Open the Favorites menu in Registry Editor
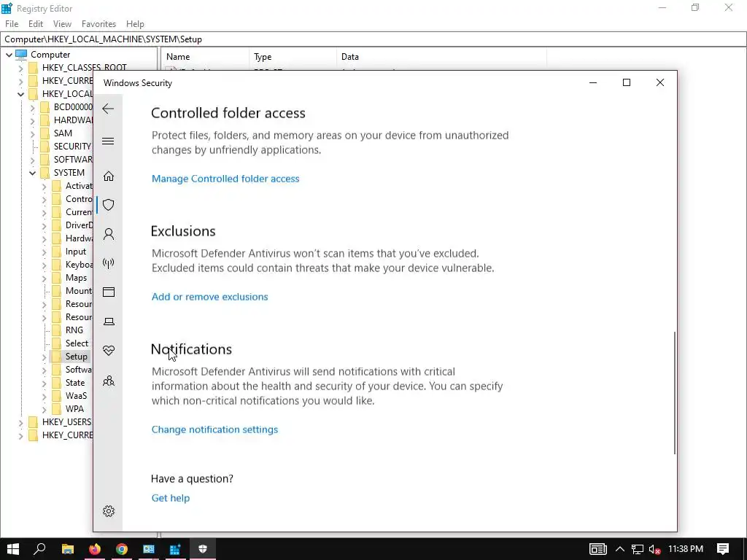Screen dimensions: 747x560 (98, 24)
